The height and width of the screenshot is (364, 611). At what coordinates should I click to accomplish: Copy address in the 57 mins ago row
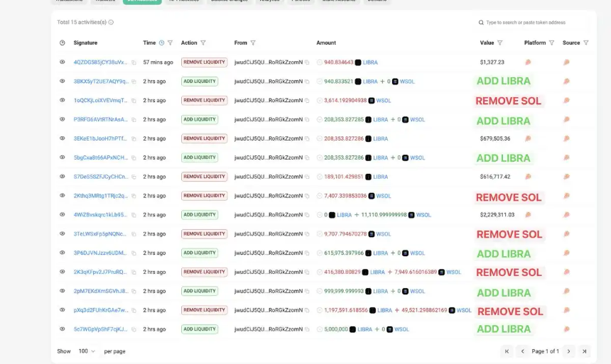coord(307,62)
